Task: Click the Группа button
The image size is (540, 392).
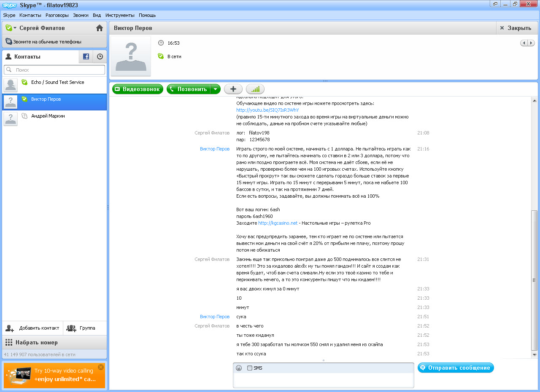Action: pyautogui.click(x=85, y=328)
